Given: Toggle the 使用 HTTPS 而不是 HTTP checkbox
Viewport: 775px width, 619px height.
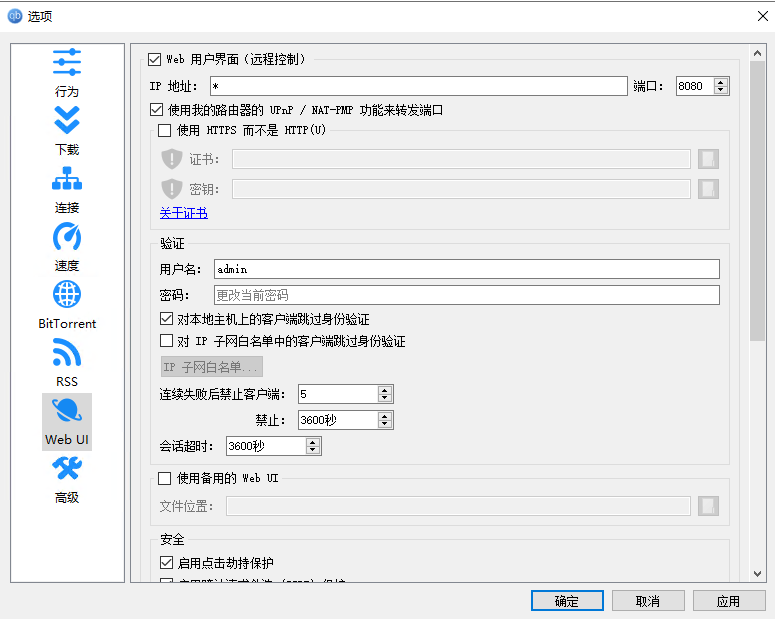Looking at the screenshot, I should coord(166,130).
